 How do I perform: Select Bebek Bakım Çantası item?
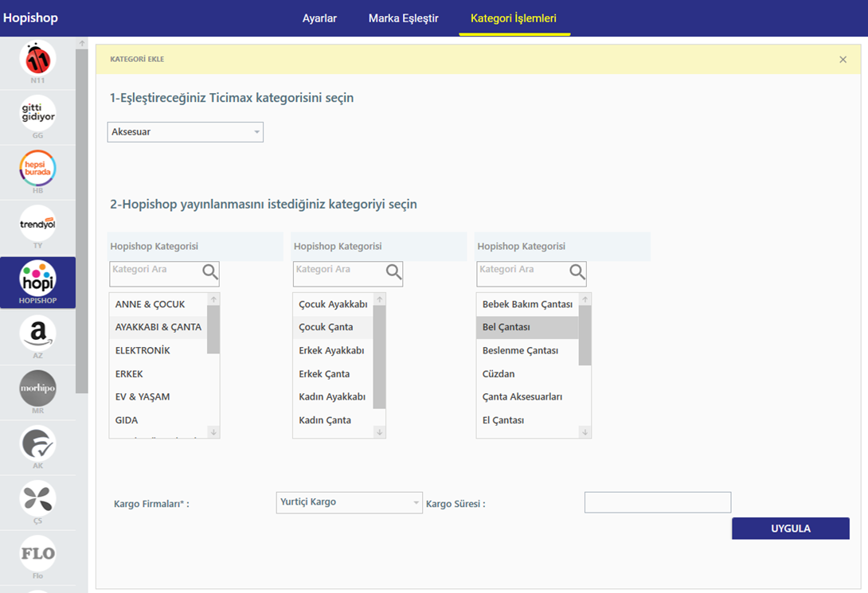click(x=527, y=304)
